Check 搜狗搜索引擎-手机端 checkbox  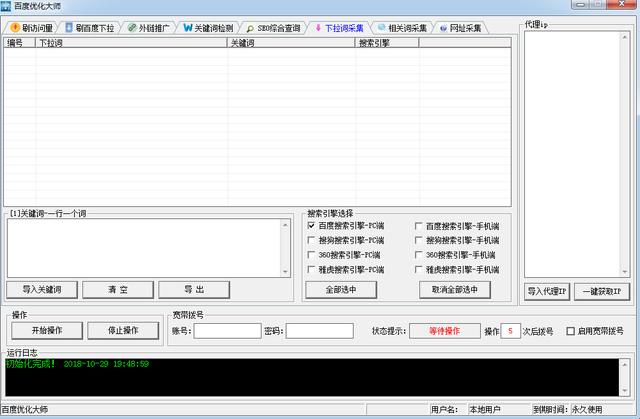tap(418, 240)
